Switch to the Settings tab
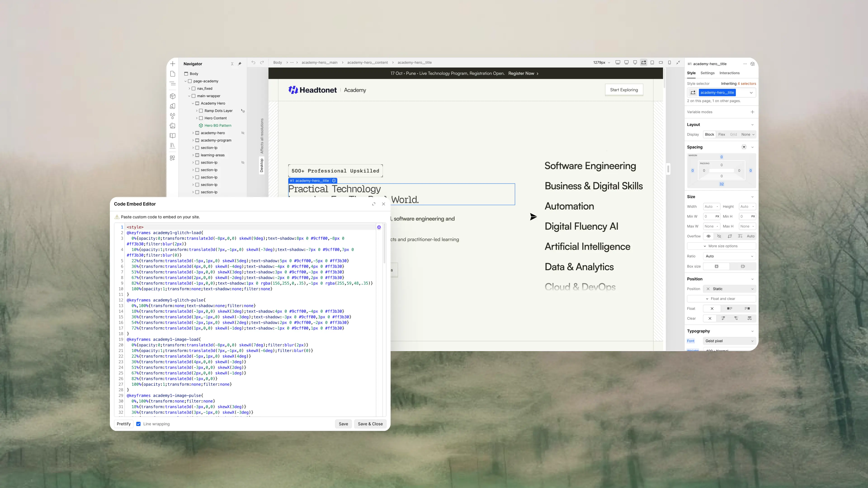Viewport: 868px width, 488px height. tap(707, 73)
